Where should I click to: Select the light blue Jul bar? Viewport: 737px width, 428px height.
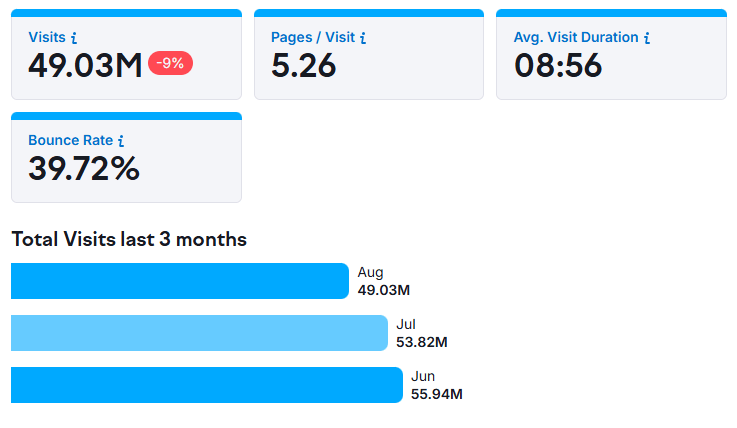pos(199,333)
